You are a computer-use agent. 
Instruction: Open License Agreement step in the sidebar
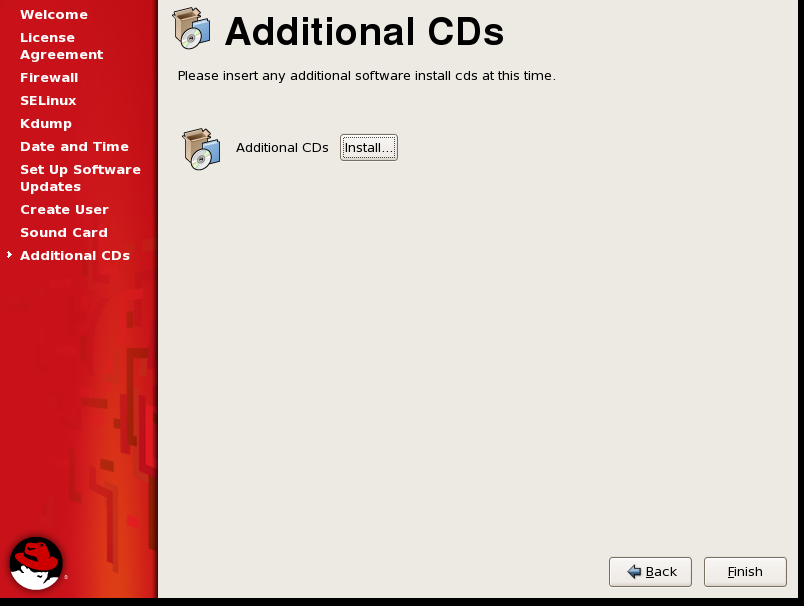click(x=62, y=46)
